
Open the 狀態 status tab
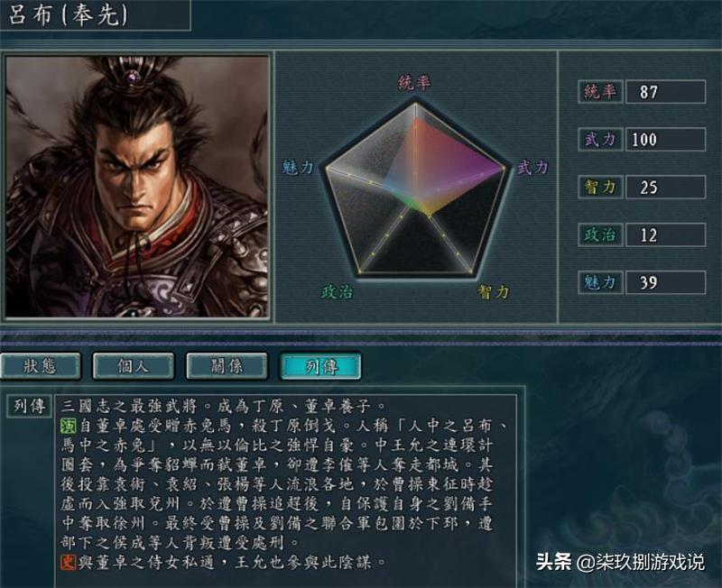point(40,366)
